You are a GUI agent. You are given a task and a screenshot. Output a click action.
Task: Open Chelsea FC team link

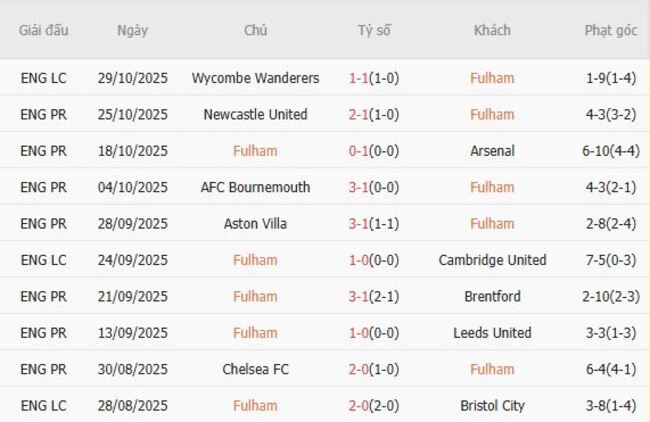point(255,369)
